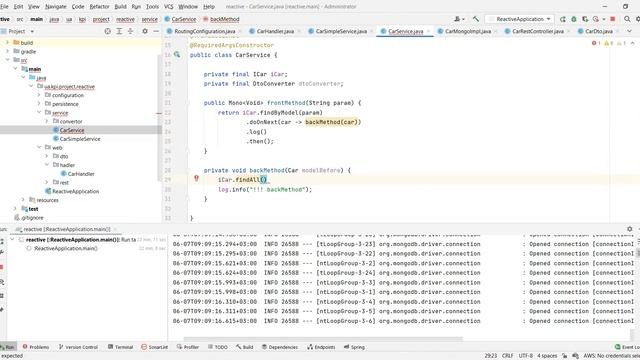640x360 pixels.
Task: Expand the resources folder
Action: point(23,200)
